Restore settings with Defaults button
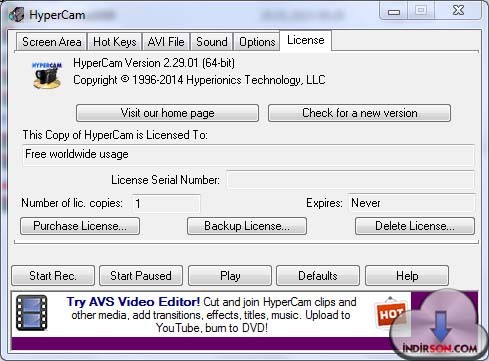Image resolution: width=489 pixels, height=361 pixels. click(318, 276)
